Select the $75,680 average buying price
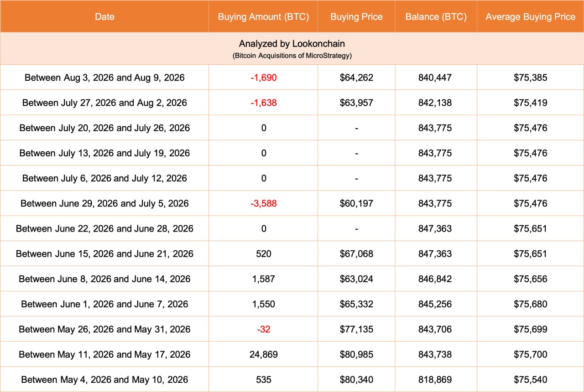 [x=531, y=304]
